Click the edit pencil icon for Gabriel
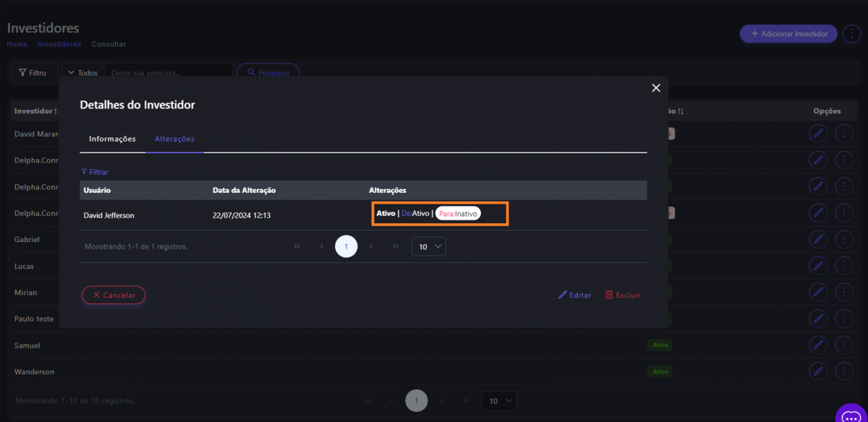Image resolution: width=868 pixels, height=422 pixels. [x=817, y=239]
